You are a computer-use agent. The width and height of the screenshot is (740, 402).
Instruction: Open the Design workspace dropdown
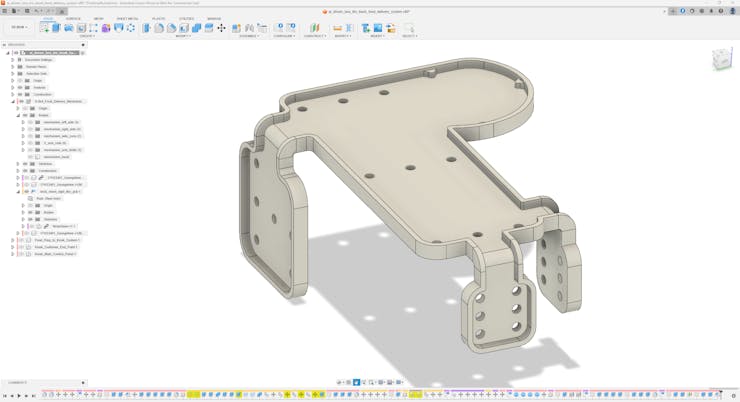[18, 28]
